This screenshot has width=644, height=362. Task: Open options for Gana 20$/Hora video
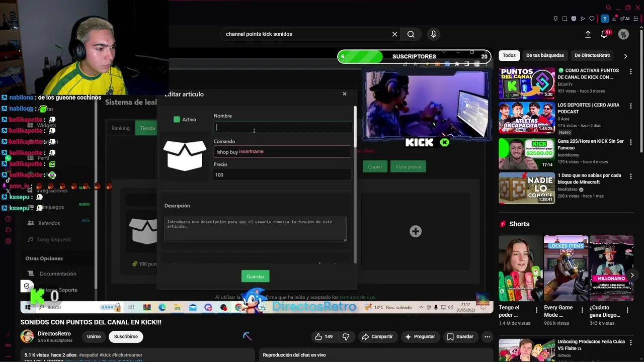click(x=630, y=142)
